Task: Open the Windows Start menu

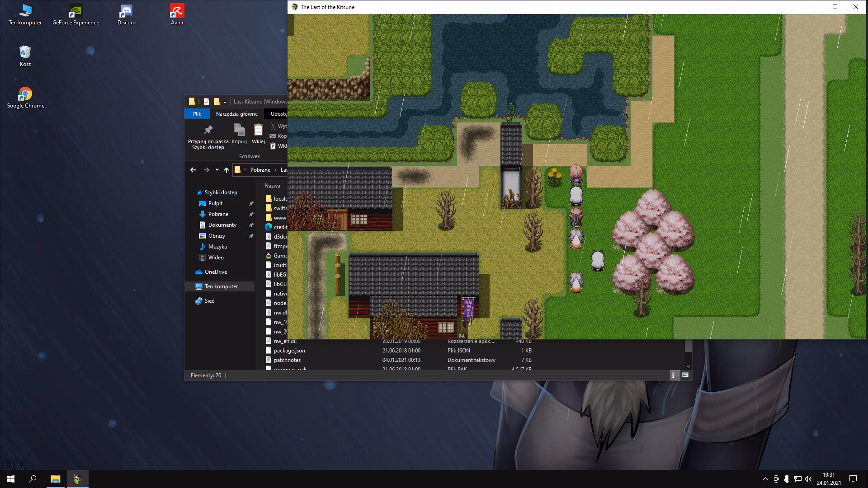Action: 11,479
